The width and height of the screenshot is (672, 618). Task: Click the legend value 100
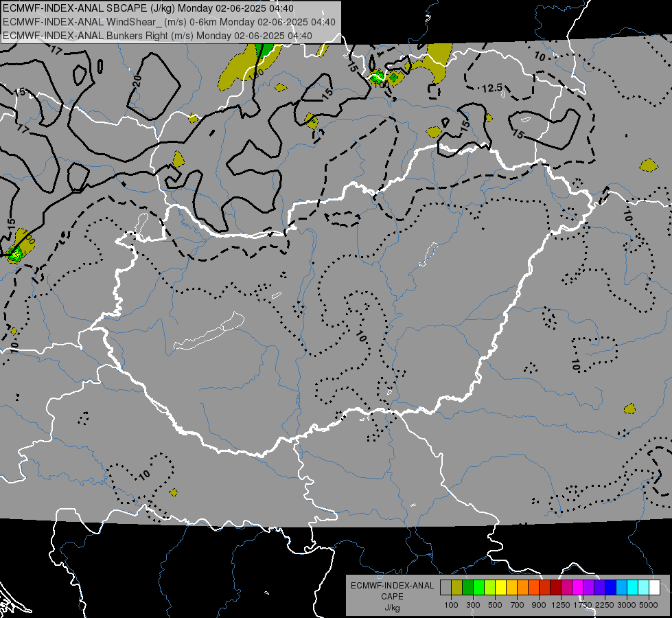click(451, 605)
